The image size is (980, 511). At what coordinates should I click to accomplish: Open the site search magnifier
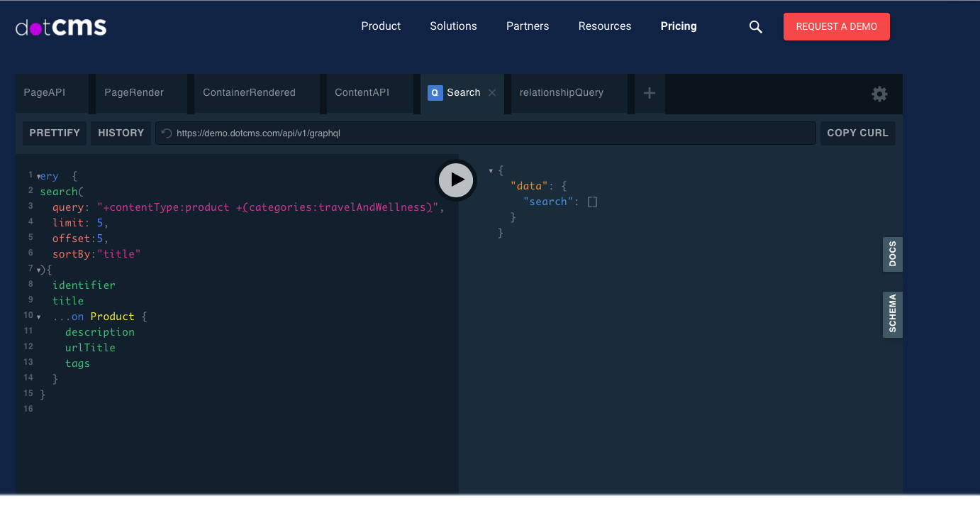pyautogui.click(x=755, y=26)
